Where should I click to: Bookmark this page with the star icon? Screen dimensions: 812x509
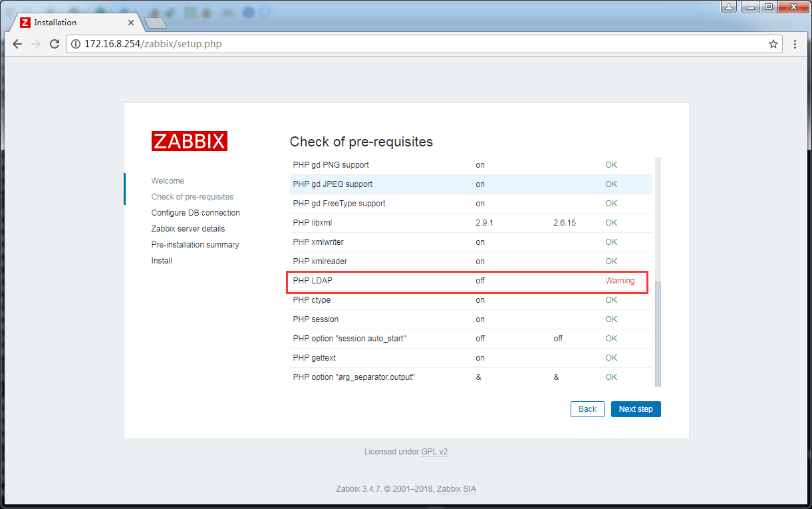(x=773, y=44)
